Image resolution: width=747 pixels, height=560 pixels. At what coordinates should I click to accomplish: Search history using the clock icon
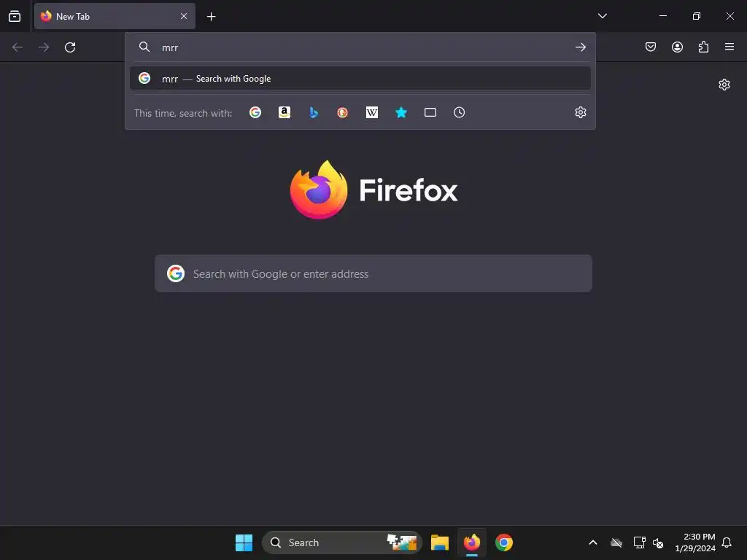click(460, 113)
